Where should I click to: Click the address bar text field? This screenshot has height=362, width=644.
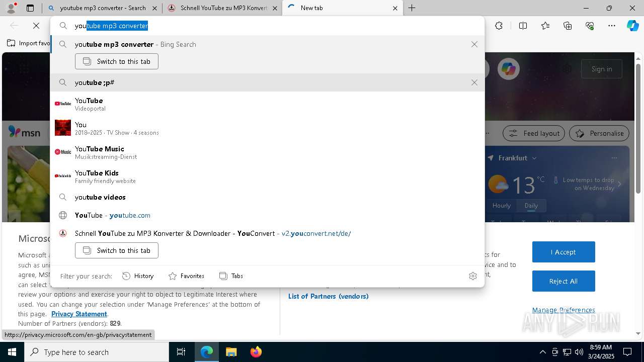coord(267,26)
